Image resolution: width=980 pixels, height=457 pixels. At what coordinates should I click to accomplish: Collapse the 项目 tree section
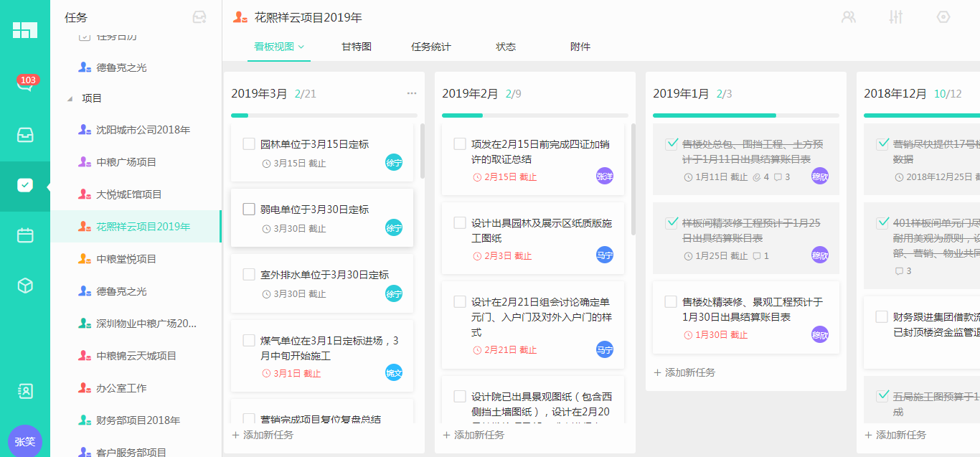point(70,99)
